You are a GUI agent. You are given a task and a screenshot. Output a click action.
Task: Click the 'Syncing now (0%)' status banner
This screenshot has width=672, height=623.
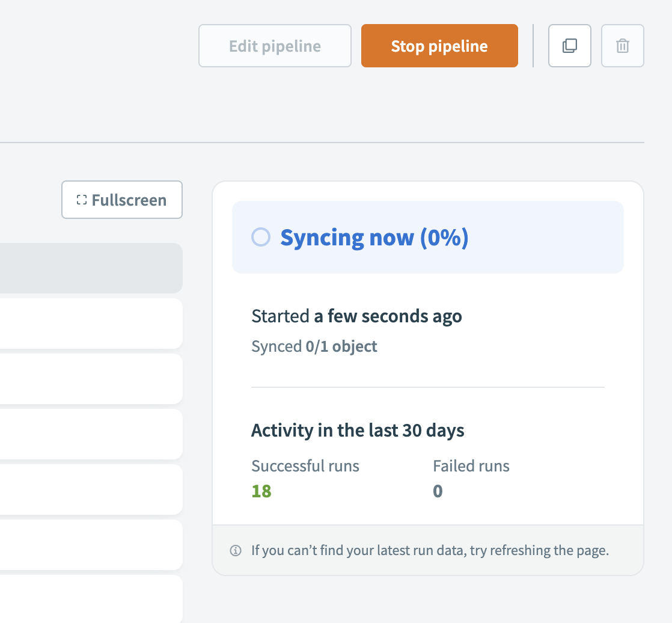pyautogui.click(x=427, y=237)
